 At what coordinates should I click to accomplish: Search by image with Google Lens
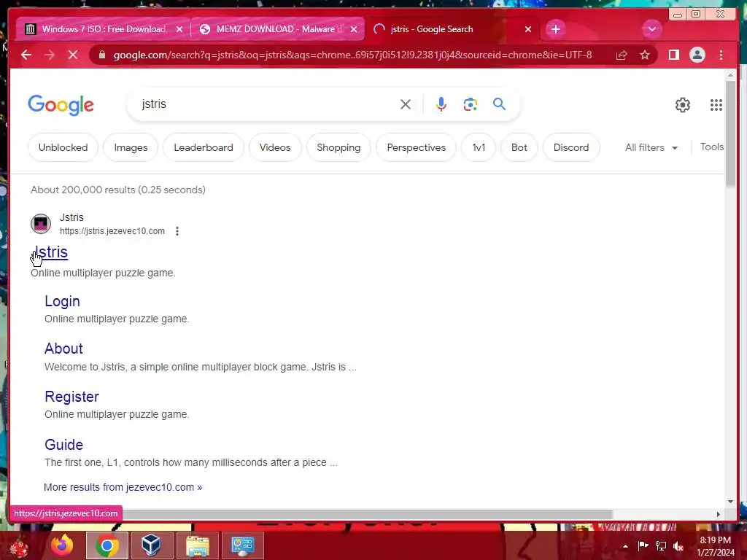click(471, 104)
